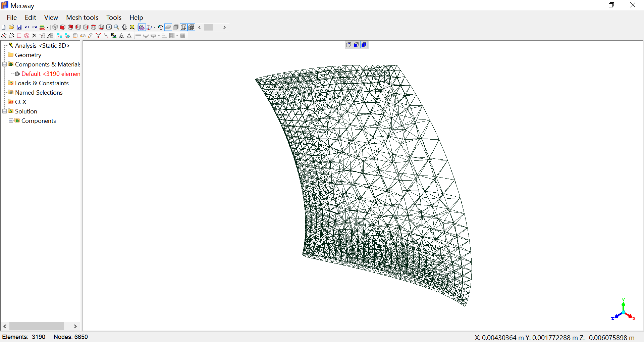Click the previous step left arrow

click(x=200, y=27)
